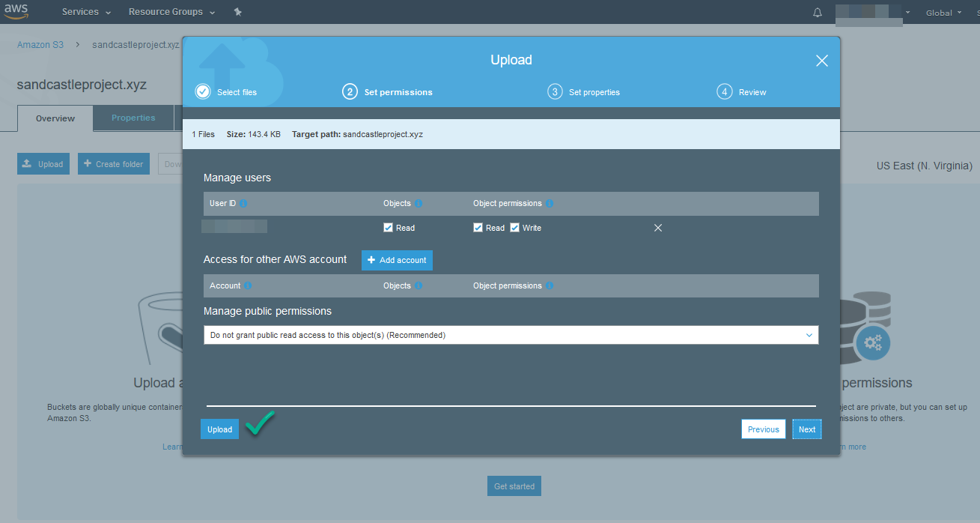The image size is (980, 523).
Task: Click info icon beside Objects in Manage users
Action: (419, 204)
